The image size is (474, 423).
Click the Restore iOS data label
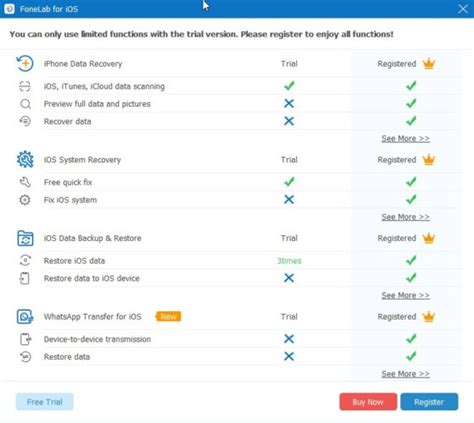tap(74, 261)
